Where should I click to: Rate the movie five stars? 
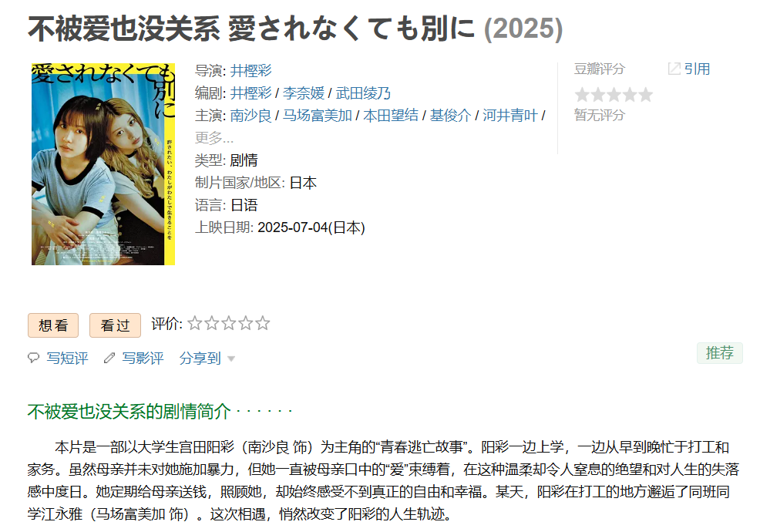pos(262,323)
